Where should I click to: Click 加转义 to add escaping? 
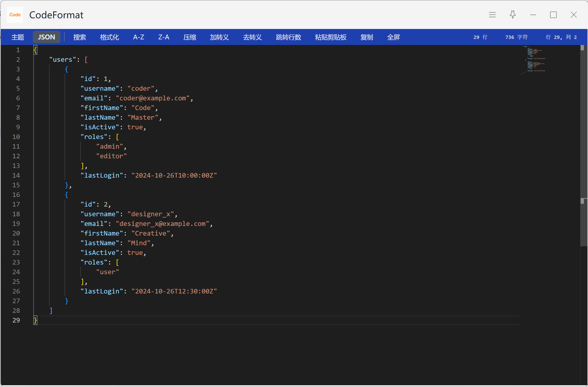point(219,37)
